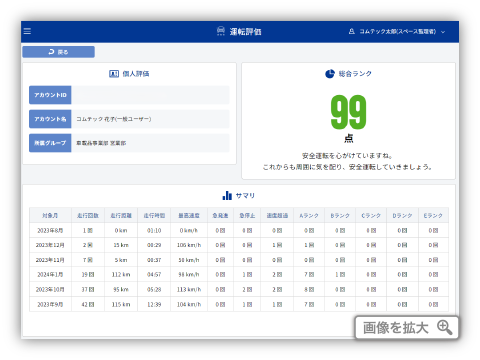This screenshot has height=360, width=480.
Task: Click the 急停止 column header
Action: pyautogui.click(x=247, y=216)
